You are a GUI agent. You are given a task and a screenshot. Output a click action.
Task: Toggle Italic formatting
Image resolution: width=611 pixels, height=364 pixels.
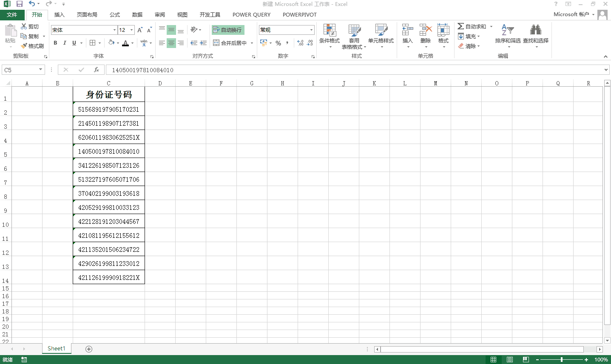[x=65, y=43]
